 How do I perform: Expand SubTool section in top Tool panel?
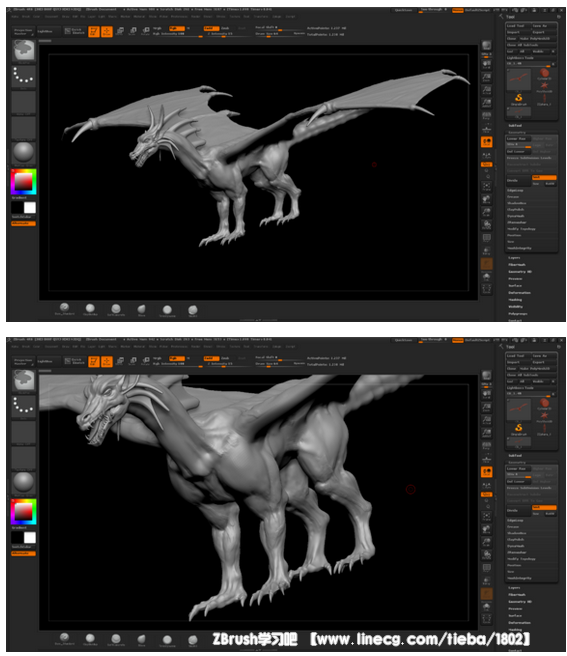click(x=515, y=126)
